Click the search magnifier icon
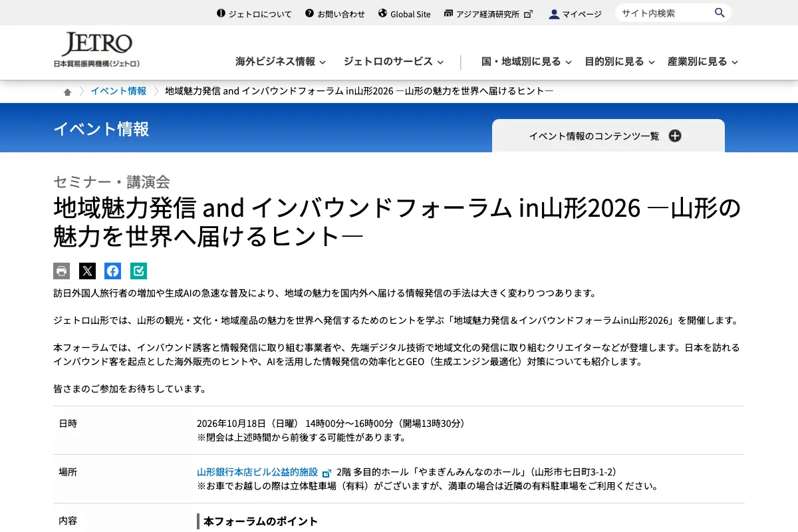 [720, 13]
